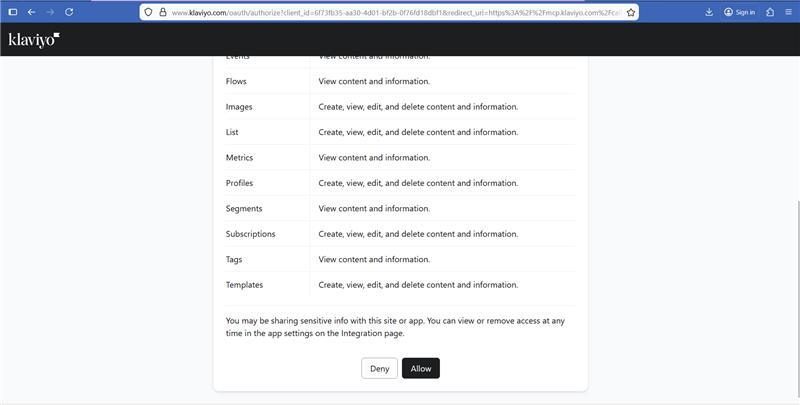Screen dimensions: 800x405
Task: Click the Segments permission row label
Action: click(x=244, y=208)
